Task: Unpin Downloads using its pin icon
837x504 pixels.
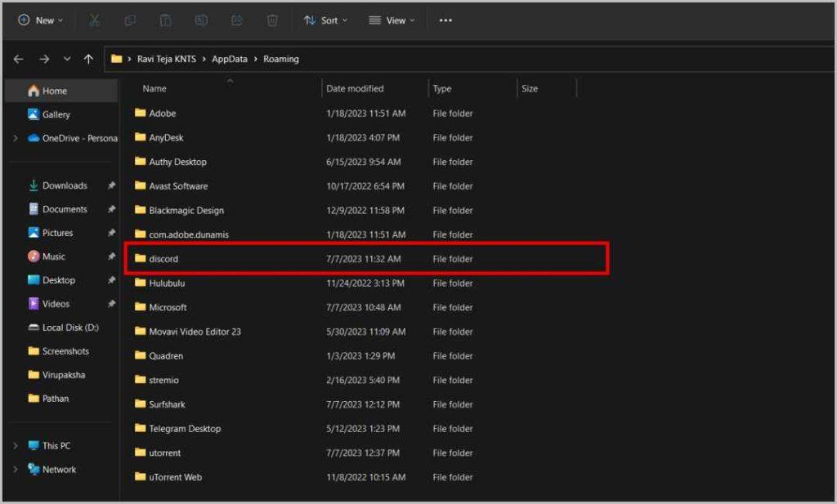Action: [x=111, y=185]
